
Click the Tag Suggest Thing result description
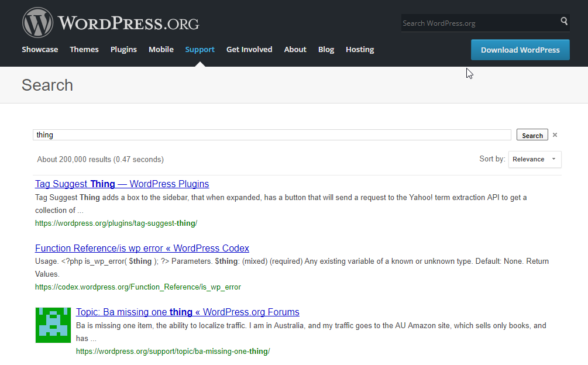[281, 204]
